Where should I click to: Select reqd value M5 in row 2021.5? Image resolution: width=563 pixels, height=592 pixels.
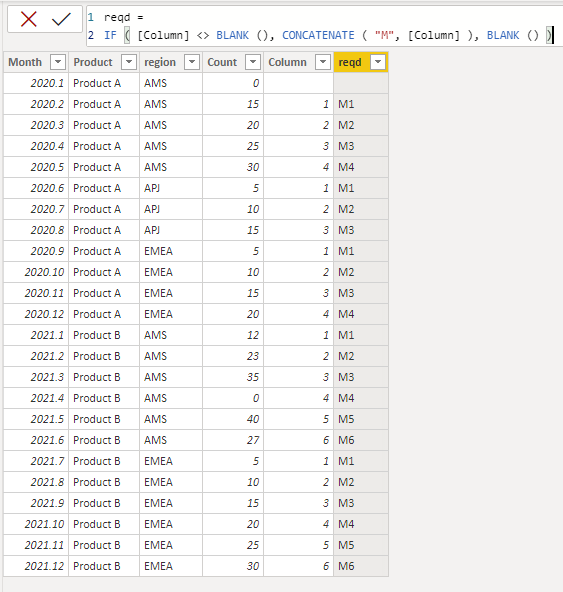point(361,419)
